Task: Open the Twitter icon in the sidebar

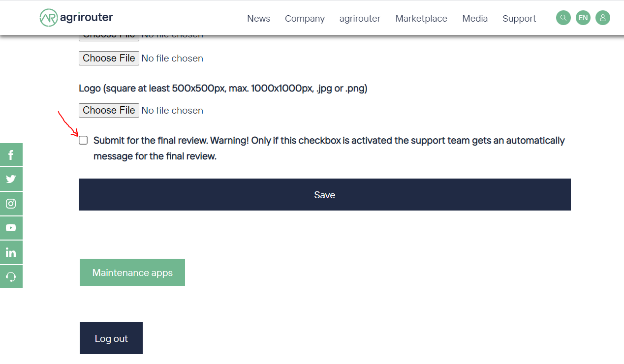Action: [11, 179]
